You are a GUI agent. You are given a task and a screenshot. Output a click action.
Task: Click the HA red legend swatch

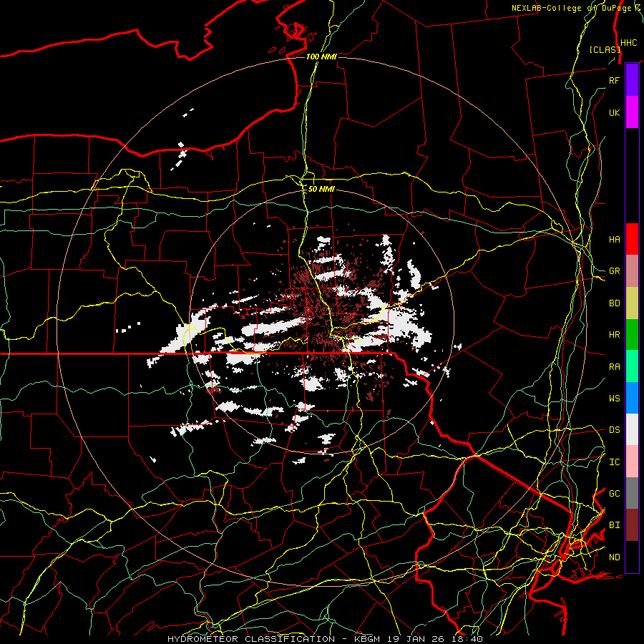point(632,239)
